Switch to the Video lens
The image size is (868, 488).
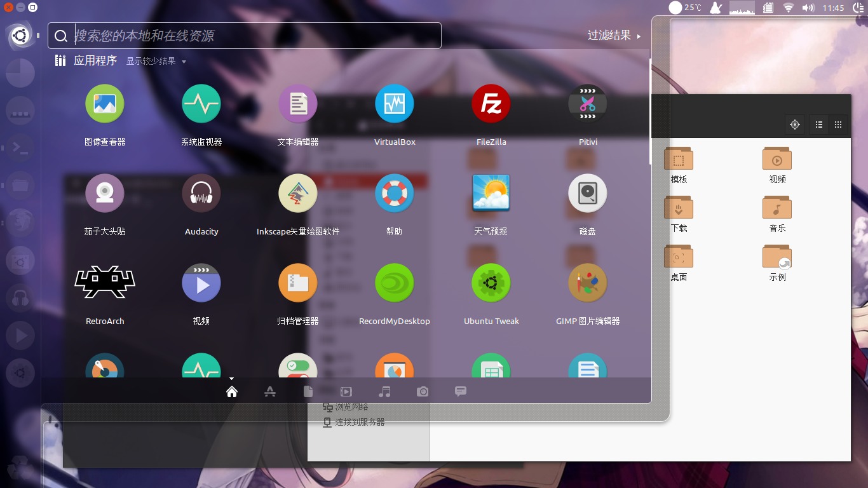(346, 391)
